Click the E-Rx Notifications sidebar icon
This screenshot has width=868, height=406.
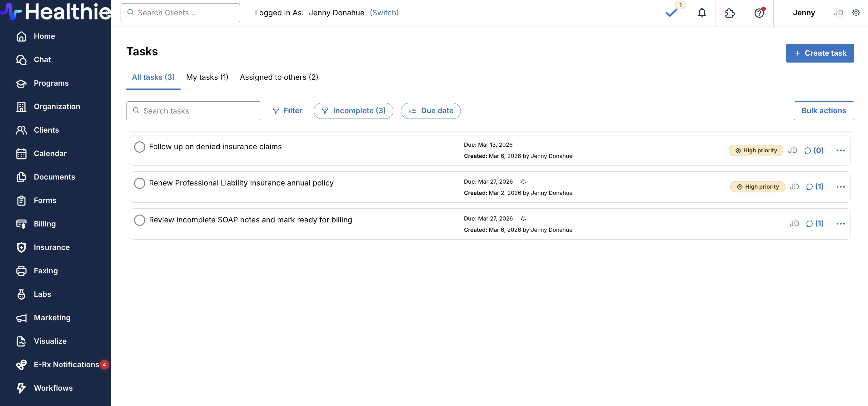coord(21,364)
